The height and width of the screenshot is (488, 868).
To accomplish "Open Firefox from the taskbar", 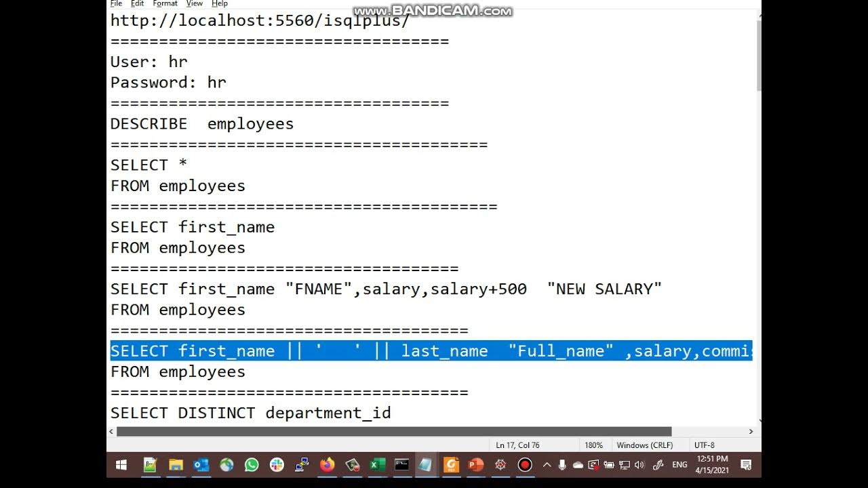I will coord(328,465).
